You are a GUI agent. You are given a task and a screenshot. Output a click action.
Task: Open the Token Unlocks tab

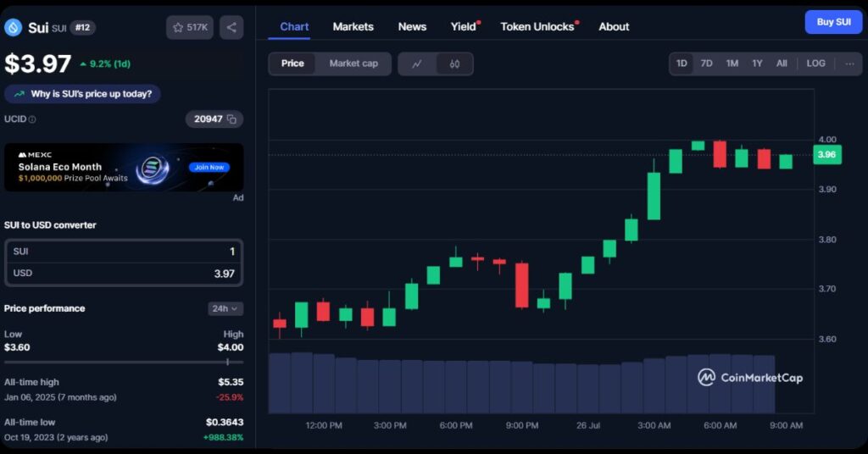click(537, 26)
